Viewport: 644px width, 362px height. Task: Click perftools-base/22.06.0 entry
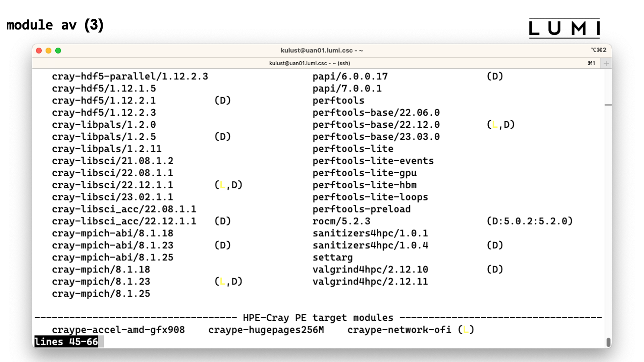376,113
